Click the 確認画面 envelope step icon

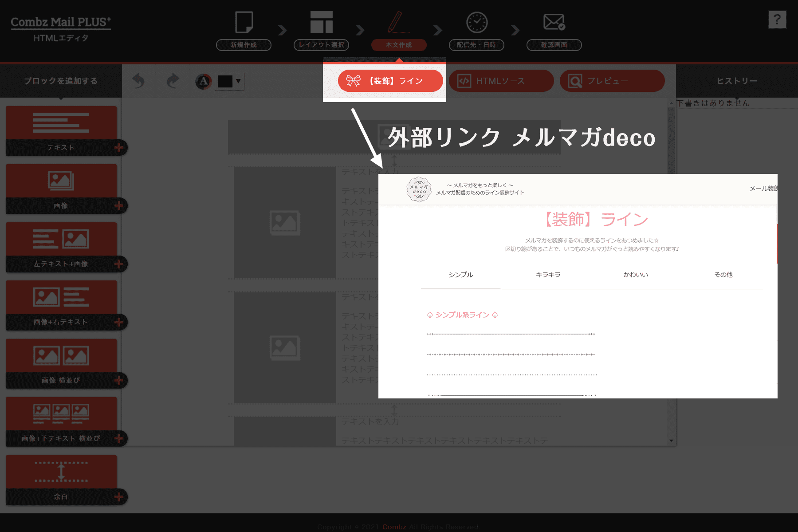554,22
